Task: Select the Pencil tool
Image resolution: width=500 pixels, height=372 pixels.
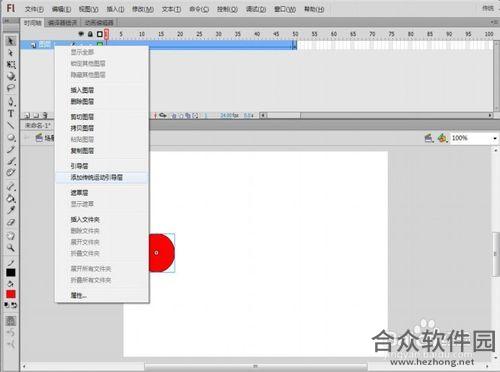Action: (x=11, y=149)
